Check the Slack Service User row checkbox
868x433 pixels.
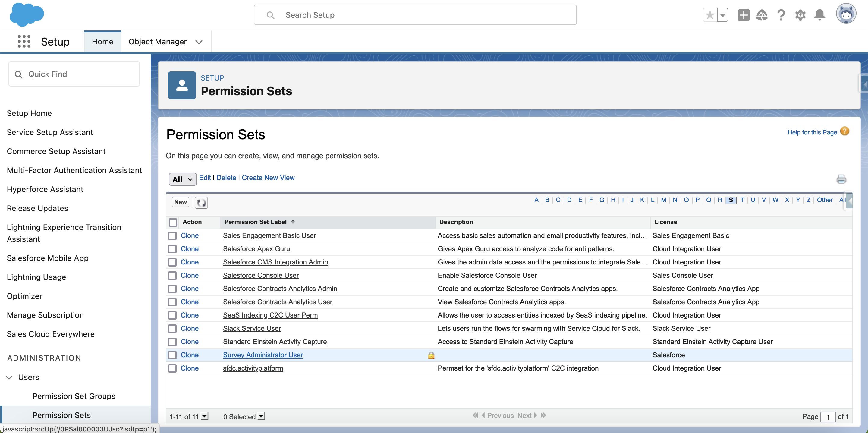[172, 328]
